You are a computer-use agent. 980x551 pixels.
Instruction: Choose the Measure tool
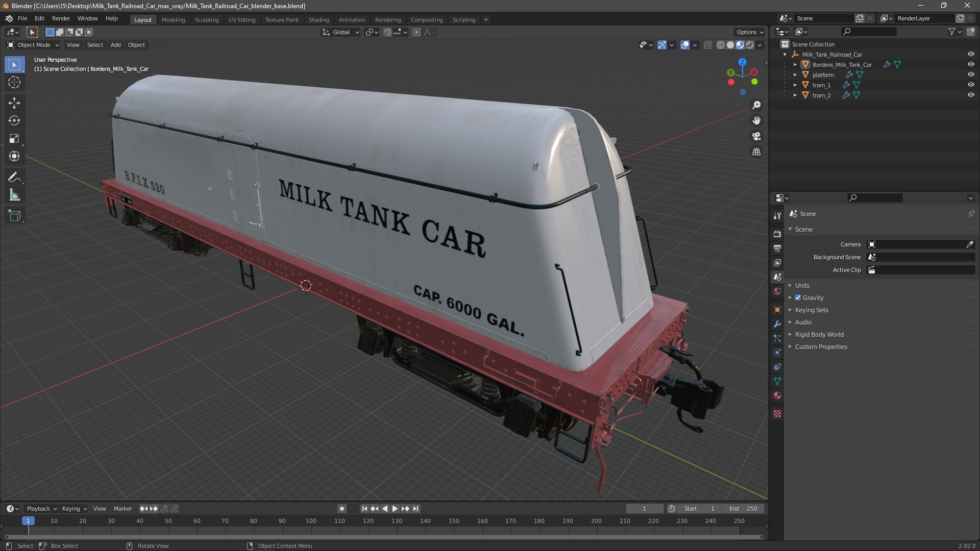point(14,195)
